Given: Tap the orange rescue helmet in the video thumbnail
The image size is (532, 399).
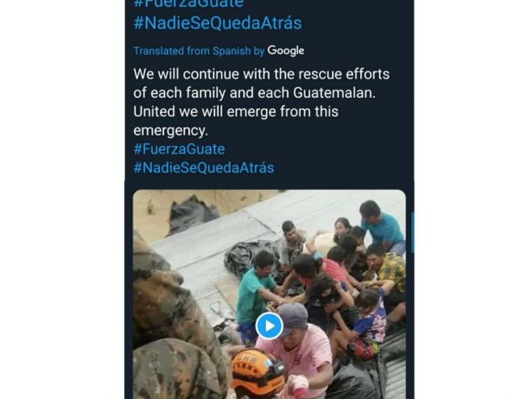Looking at the screenshot, I should point(257,372).
